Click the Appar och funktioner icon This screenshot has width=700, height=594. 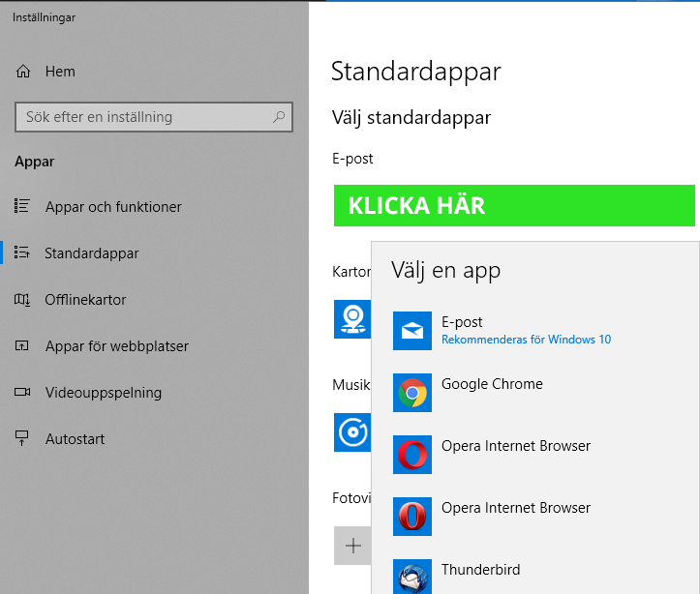(22, 206)
